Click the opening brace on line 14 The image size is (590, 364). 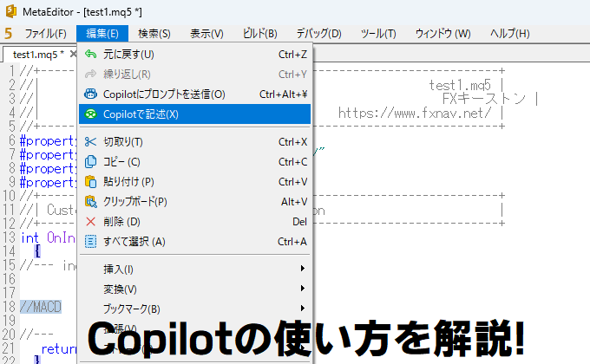(x=37, y=251)
